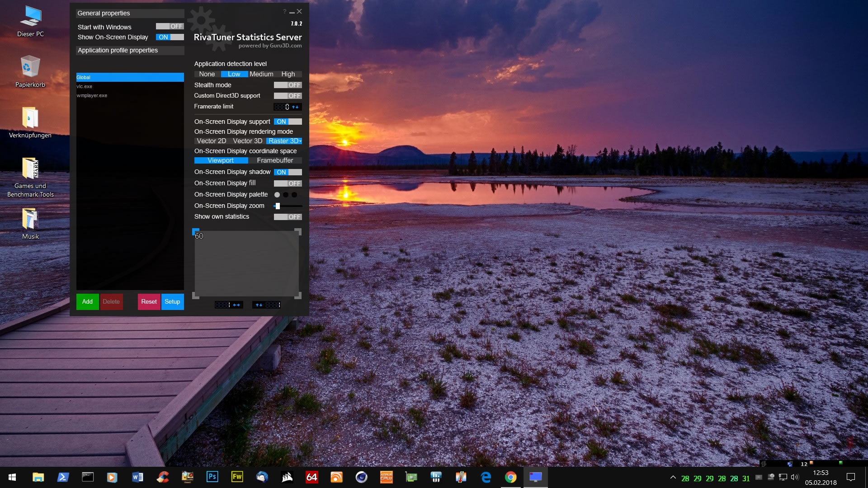Open Adobe Fireworks from the taskbar
The width and height of the screenshot is (868, 488).
[x=237, y=477]
